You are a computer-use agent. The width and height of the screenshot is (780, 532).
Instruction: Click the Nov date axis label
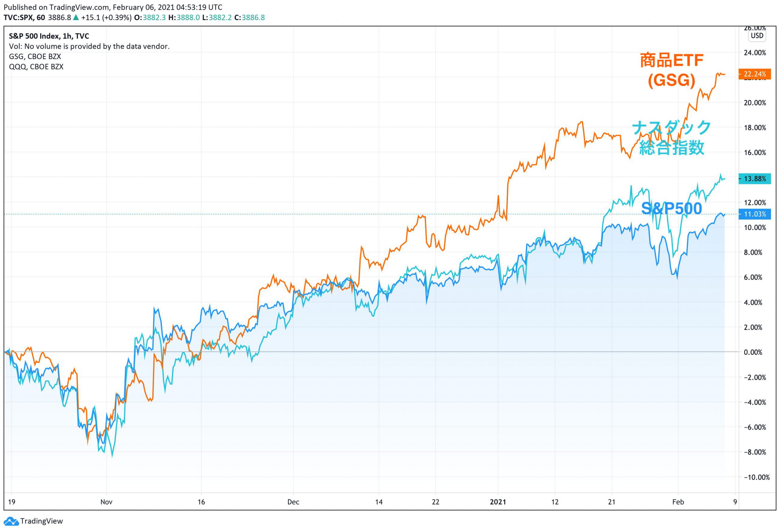click(x=106, y=502)
